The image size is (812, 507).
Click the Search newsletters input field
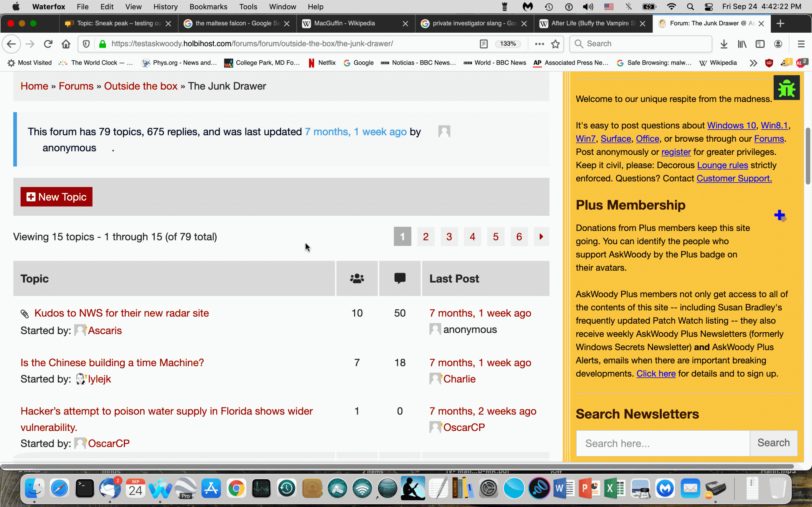(663, 443)
